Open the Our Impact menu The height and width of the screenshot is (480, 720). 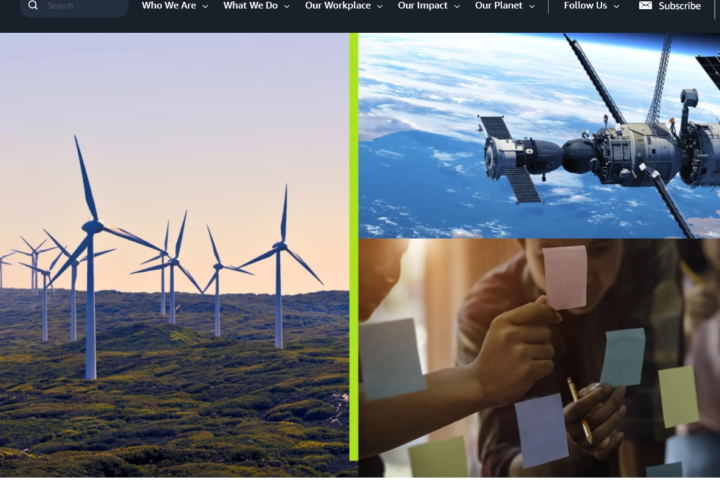422,6
